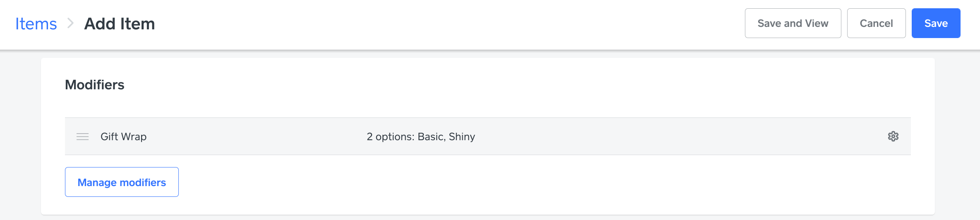
Task: Open Gift Wrap modifier settings gear
Action: click(893, 136)
